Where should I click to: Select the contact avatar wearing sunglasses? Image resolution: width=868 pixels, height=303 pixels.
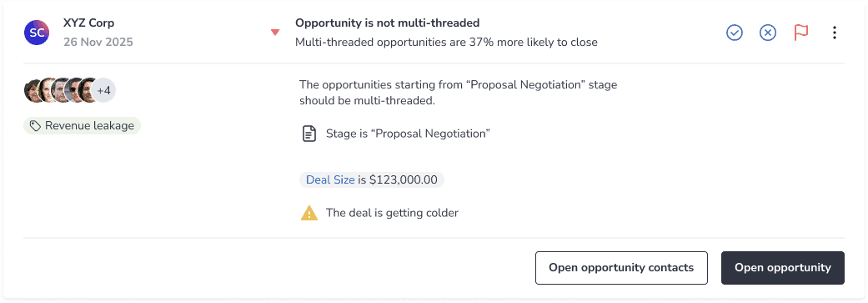(x=74, y=90)
